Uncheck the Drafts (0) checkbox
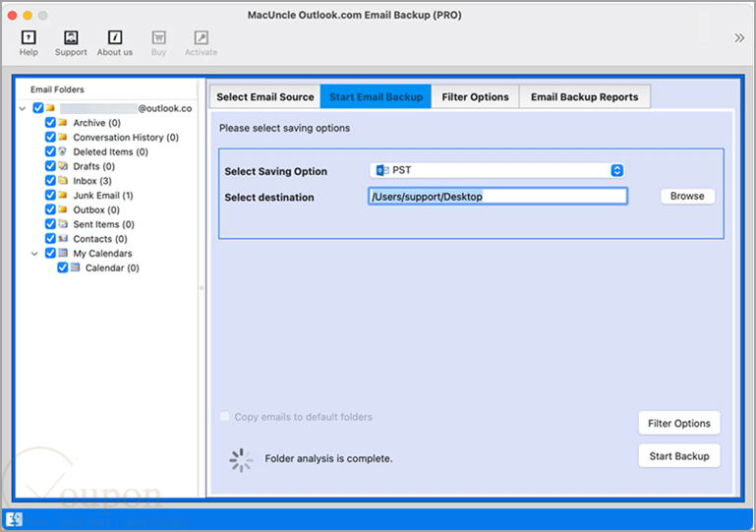This screenshot has width=756, height=532. (x=50, y=166)
